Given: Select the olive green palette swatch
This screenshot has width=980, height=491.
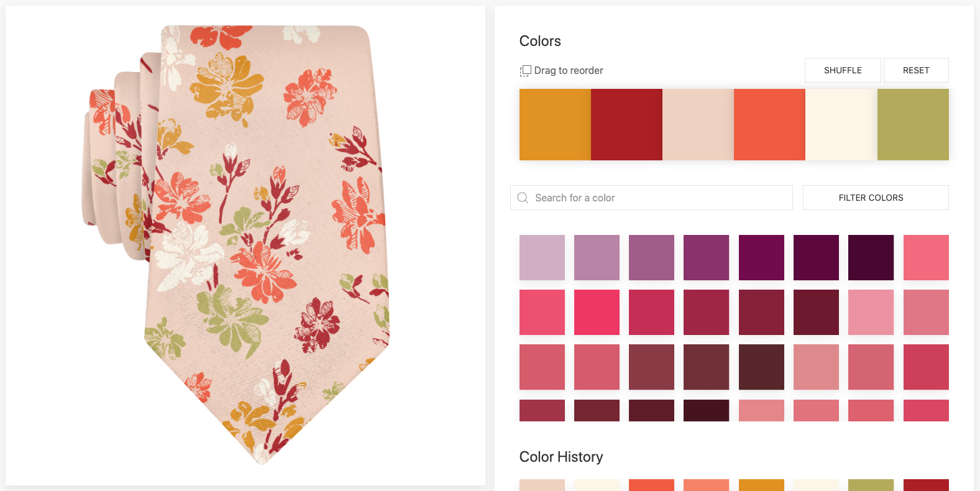Looking at the screenshot, I should point(913,124).
